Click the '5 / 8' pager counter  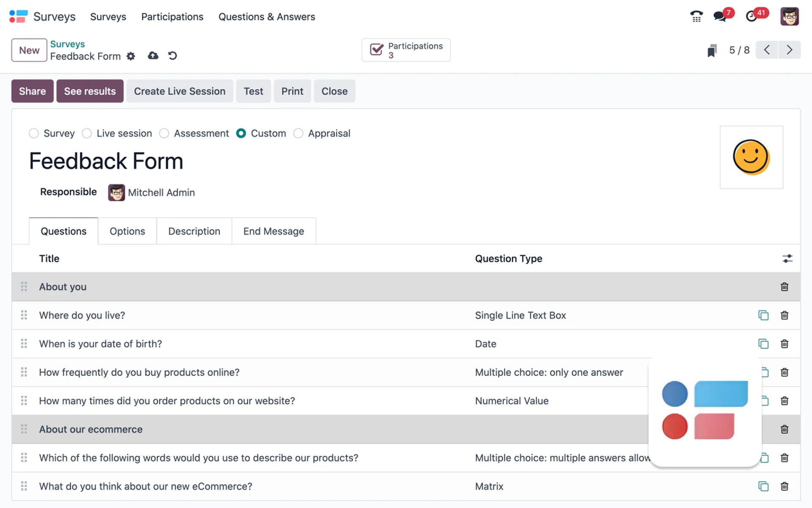pos(739,50)
